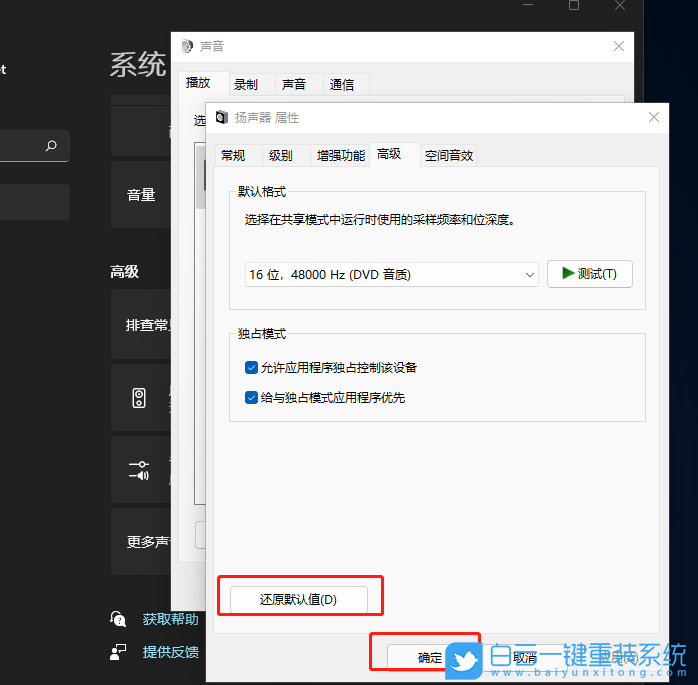Switch to the 增强功能 tab
Viewport: 698px width, 685px height.
click(340, 155)
